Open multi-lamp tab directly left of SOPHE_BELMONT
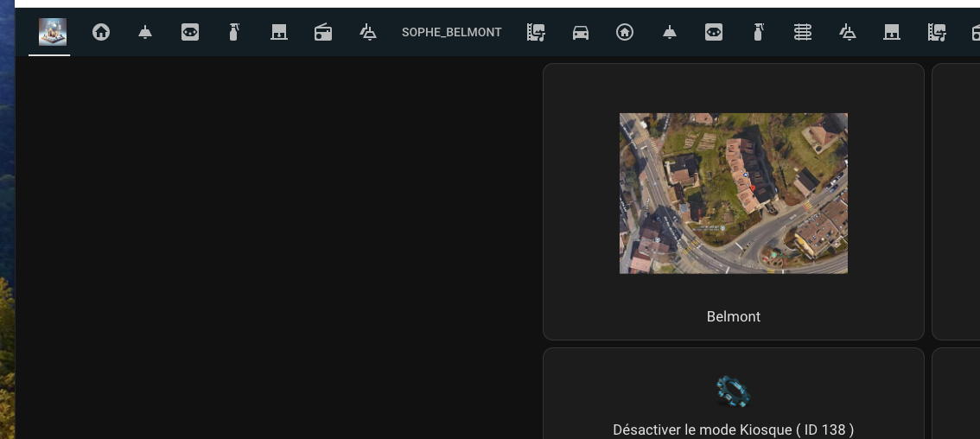This screenshot has height=439, width=980. click(368, 32)
